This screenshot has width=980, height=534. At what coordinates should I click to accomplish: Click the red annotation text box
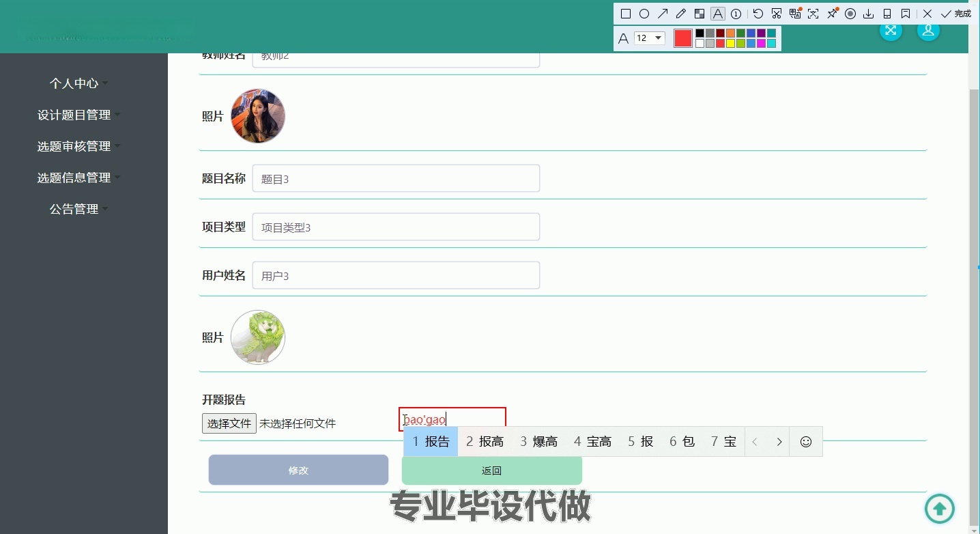point(452,419)
